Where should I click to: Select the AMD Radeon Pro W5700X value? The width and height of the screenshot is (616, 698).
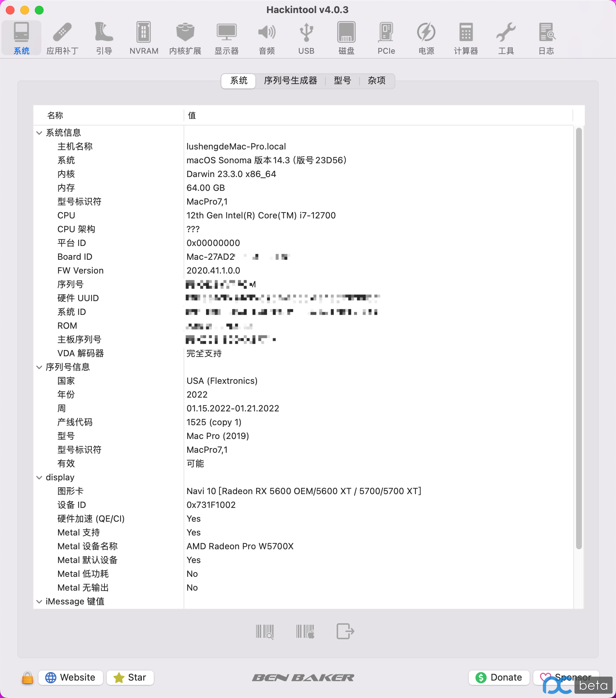click(240, 546)
